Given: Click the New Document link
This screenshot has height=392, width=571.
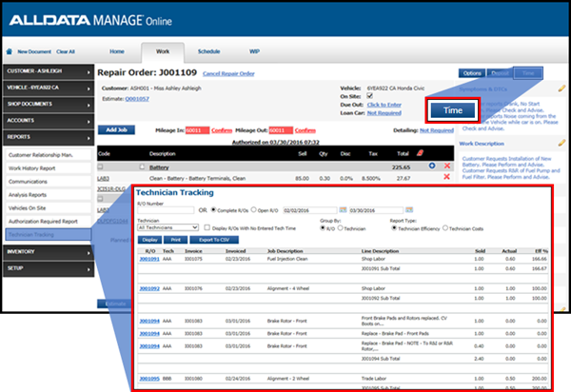Looking at the screenshot, I should click(34, 51).
